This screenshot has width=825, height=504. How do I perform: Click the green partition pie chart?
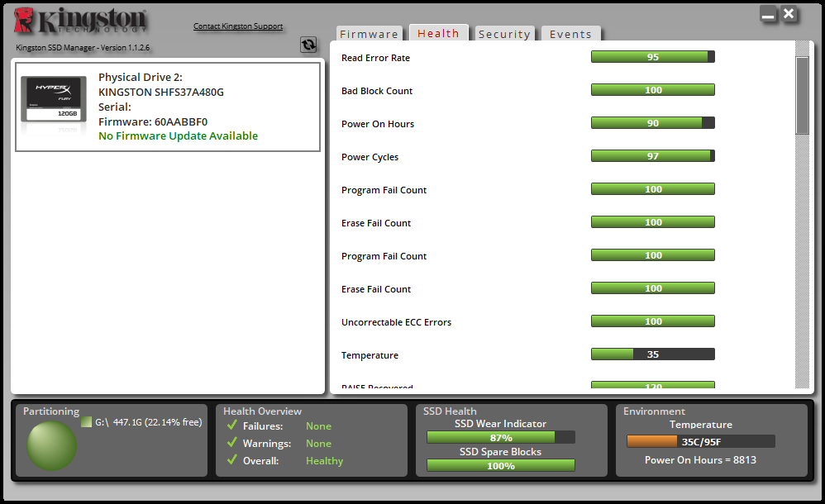[51, 445]
